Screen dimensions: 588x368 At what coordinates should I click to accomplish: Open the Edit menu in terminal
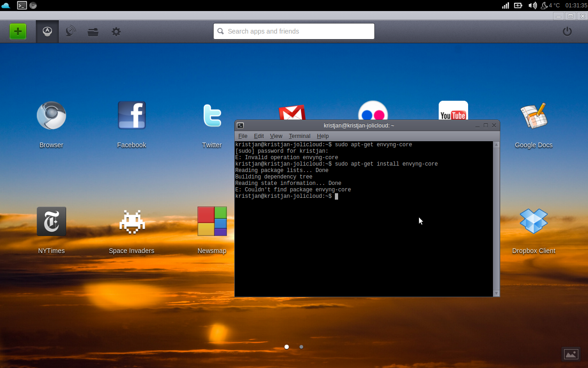click(x=259, y=136)
